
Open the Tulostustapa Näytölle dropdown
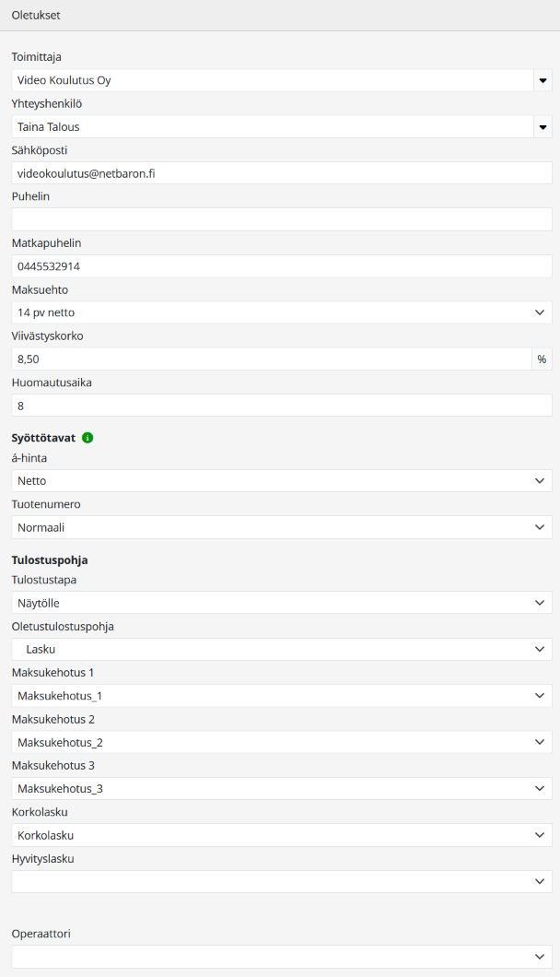click(x=281, y=603)
